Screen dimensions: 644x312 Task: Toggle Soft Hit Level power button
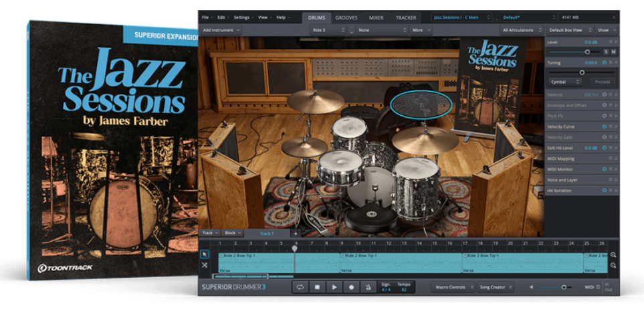(x=604, y=147)
